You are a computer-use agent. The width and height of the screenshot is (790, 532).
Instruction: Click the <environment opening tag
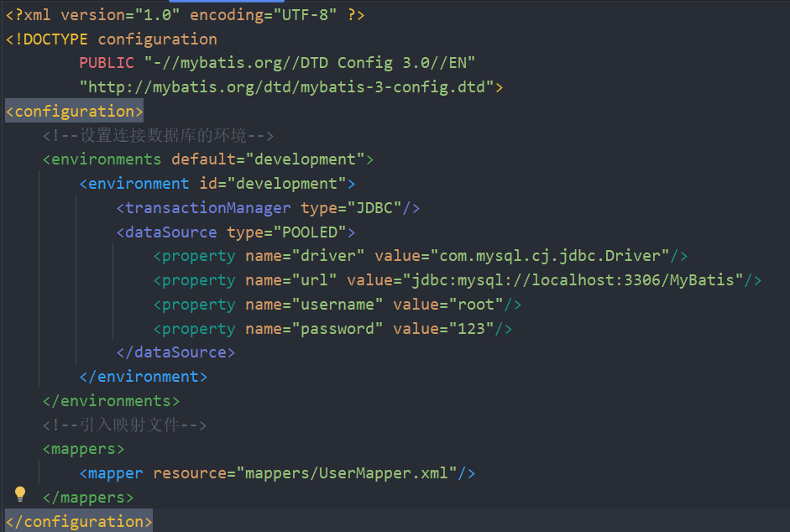[x=134, y=184]
